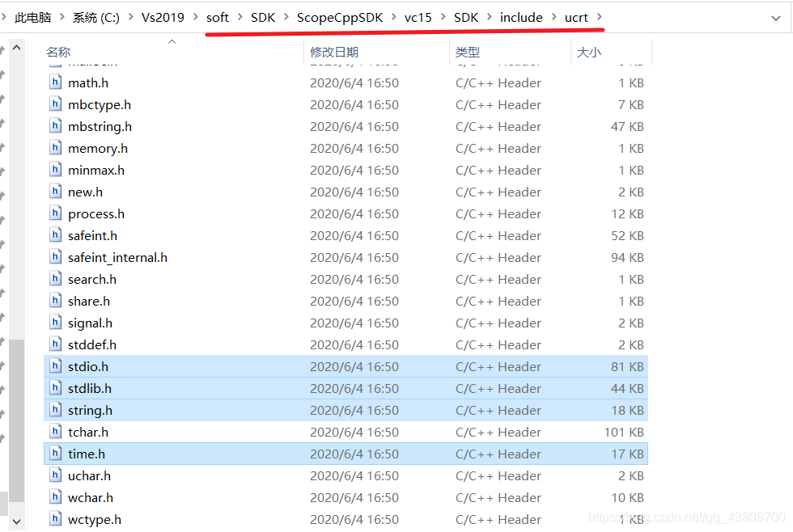Click the new.h file icon
This screenshot has height=532, width=793.
tap(56, 192)
